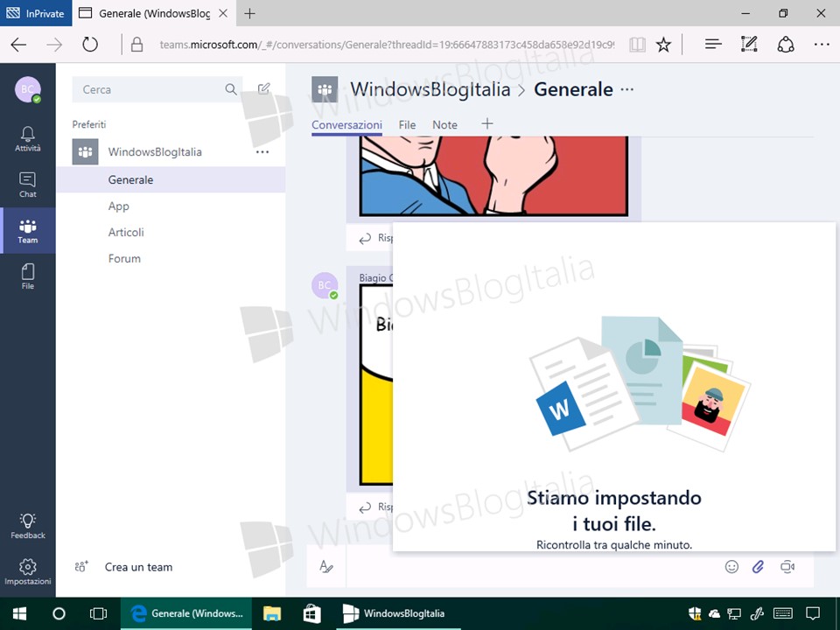The image size is (840, 630).
Task: Click the browser address bar
Action: (387, 45)
